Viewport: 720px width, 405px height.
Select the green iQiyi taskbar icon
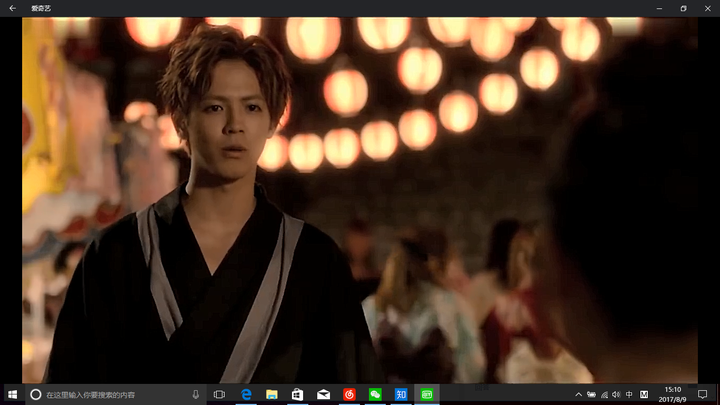[x=427, y=394]
